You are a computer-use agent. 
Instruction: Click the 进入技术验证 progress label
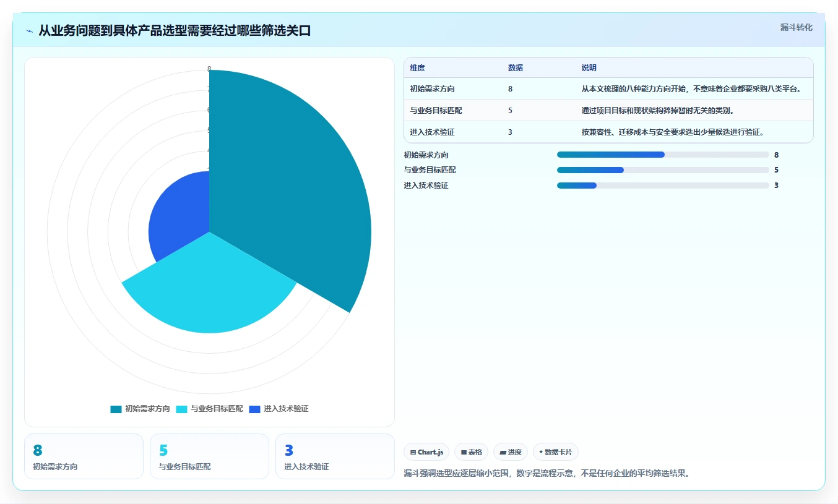point(426,186)
